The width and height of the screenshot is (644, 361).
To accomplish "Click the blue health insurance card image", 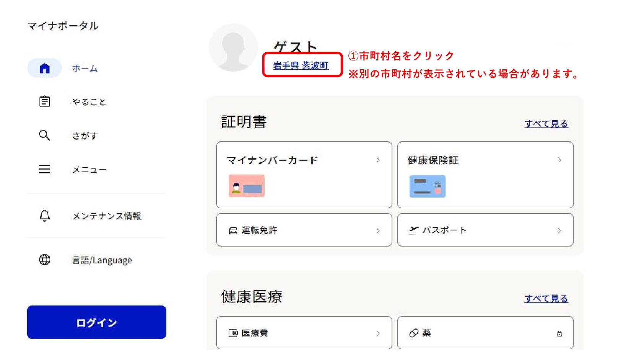I will click(427, 186).
